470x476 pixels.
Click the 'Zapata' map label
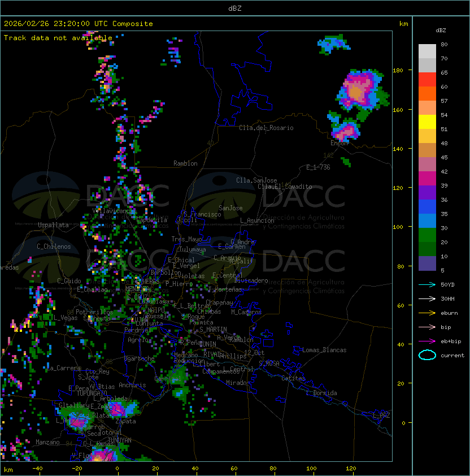click(x=125, y=421)
